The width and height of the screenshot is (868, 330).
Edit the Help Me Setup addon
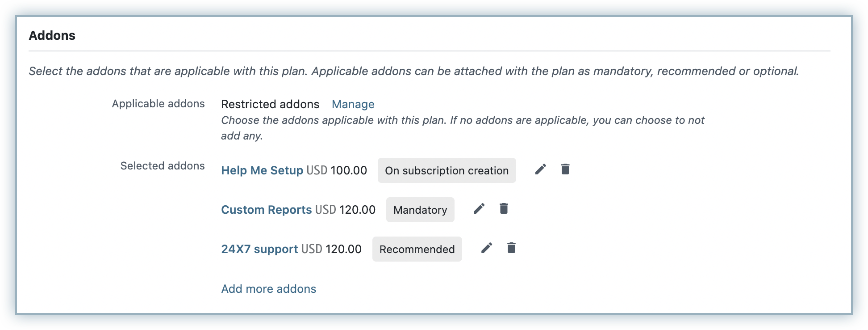(x=540, y=169)
